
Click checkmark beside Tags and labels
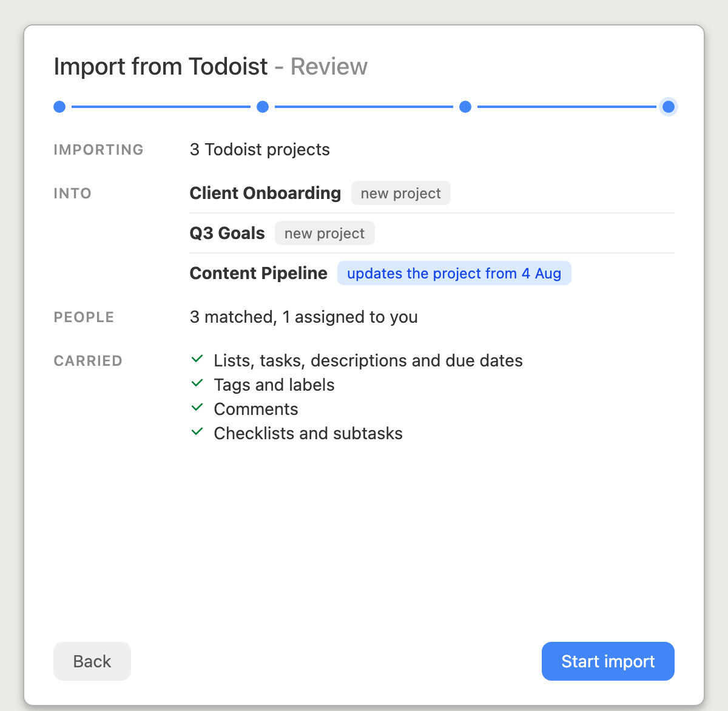point(197,383)
